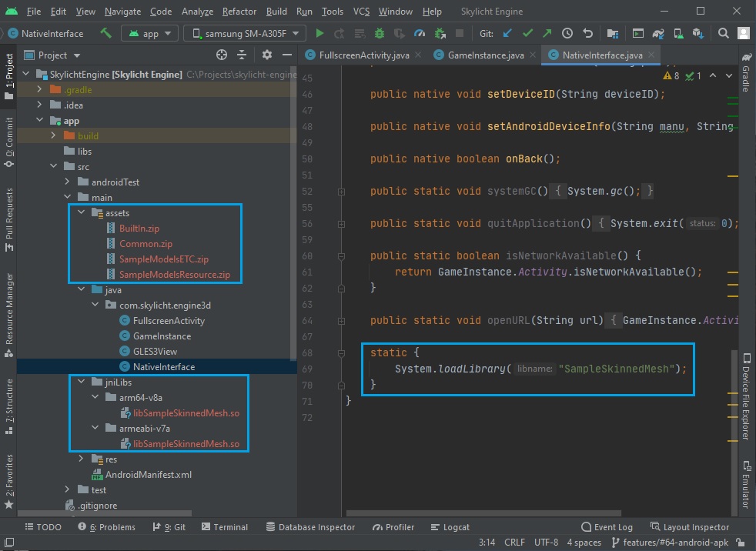This screenshot has width=756, height=551.
Task: Select BuiltIn.zip in assets
Action: (139, 228)
